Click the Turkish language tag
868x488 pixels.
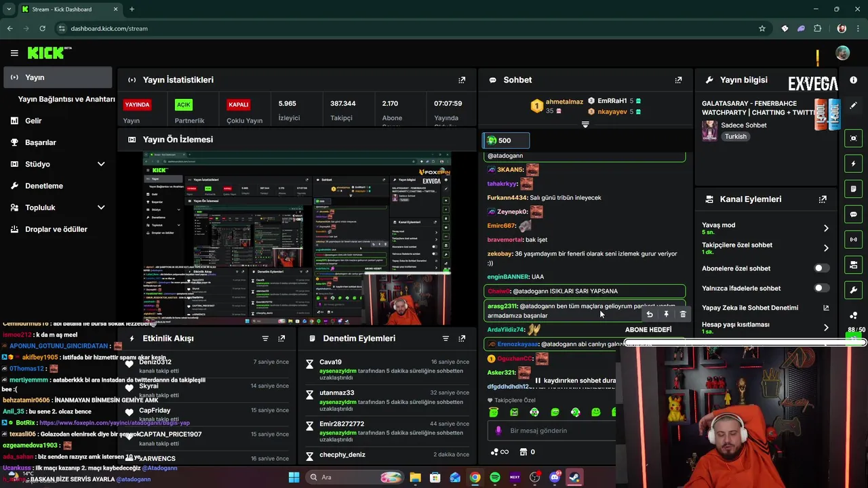click(x=735, y=136)
